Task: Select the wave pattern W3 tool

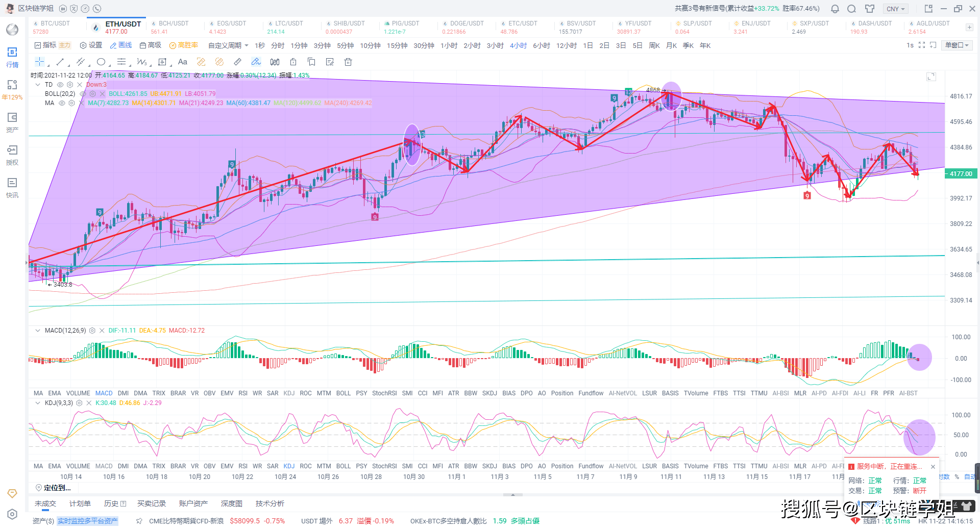Action: (141, 62)
